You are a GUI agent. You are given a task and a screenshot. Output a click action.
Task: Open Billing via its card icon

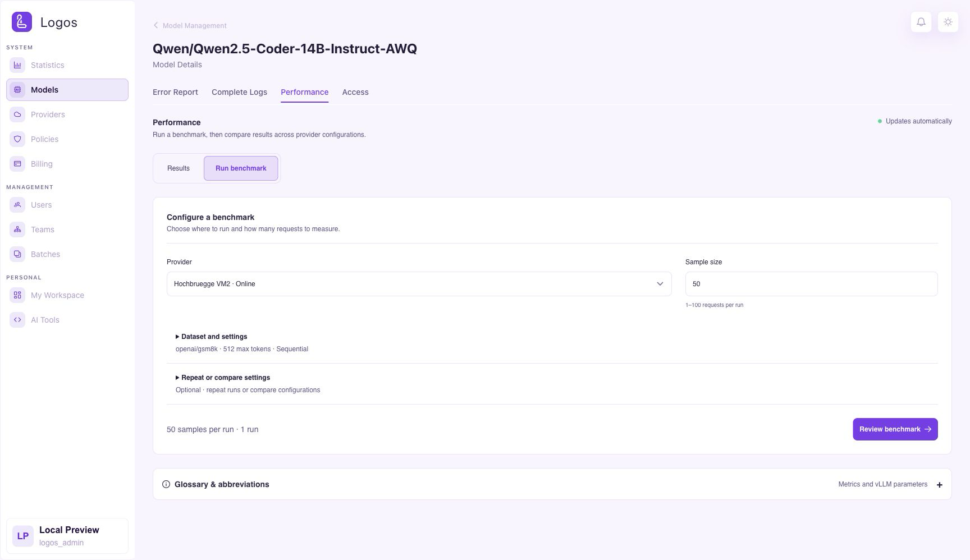coord(17,164)
